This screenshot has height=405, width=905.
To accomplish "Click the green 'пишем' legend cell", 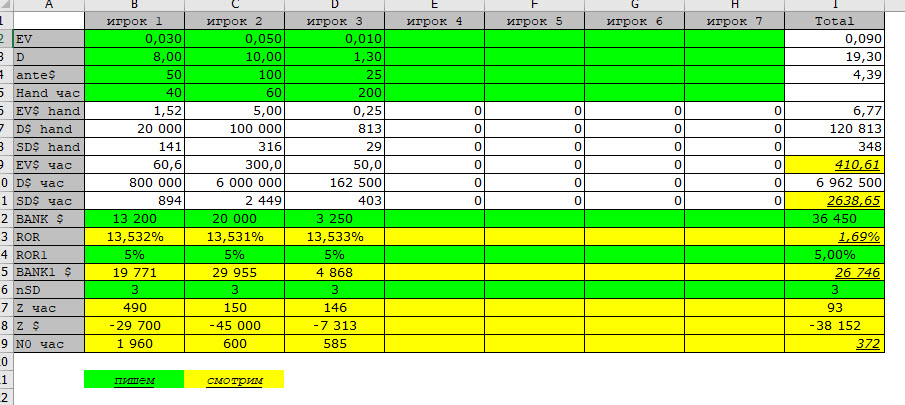I will pyautogui.click(x=134, y=380).
